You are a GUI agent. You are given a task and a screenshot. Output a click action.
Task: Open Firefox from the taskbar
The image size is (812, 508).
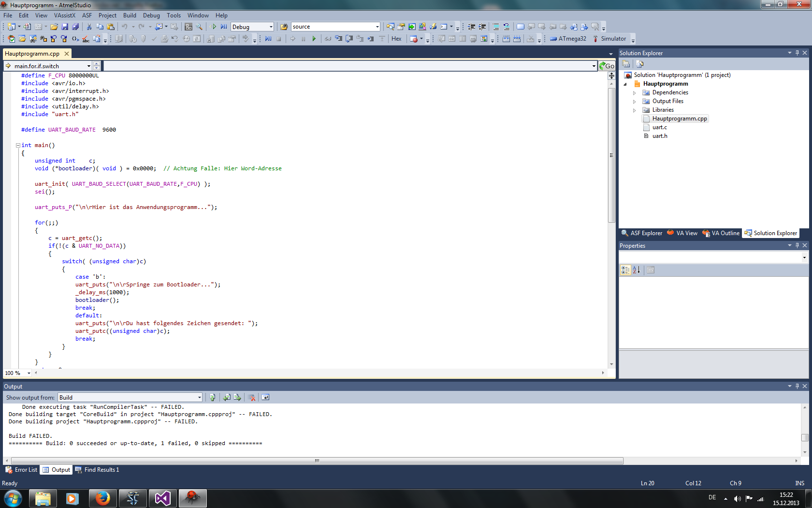(x=102, y=498)
